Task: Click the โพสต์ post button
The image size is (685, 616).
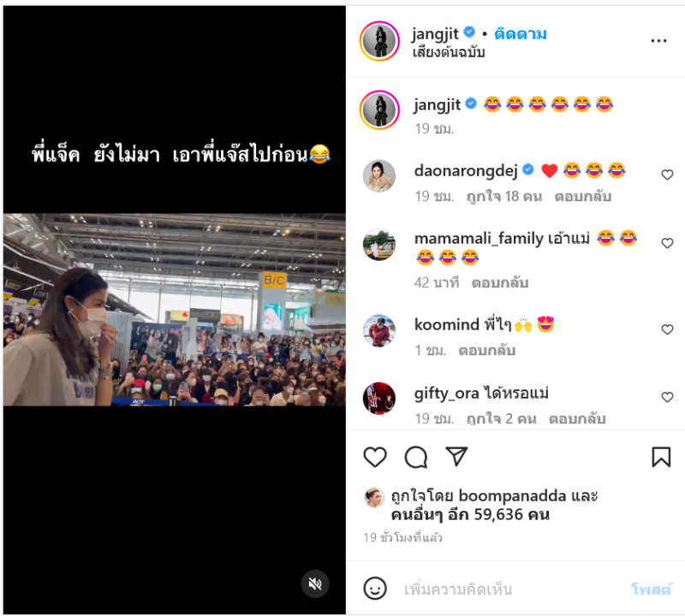Action: coord(652,589)
